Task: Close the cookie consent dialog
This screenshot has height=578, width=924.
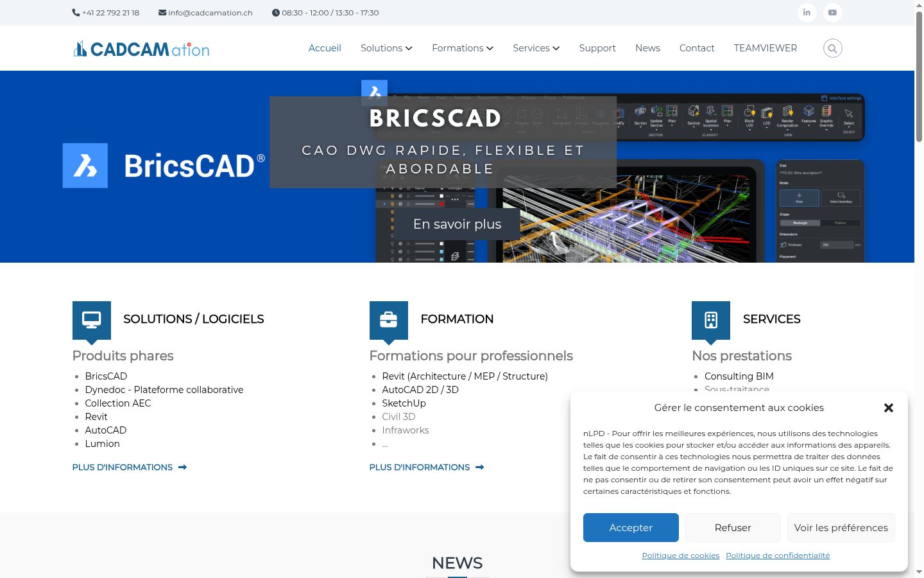Action: 889,408
